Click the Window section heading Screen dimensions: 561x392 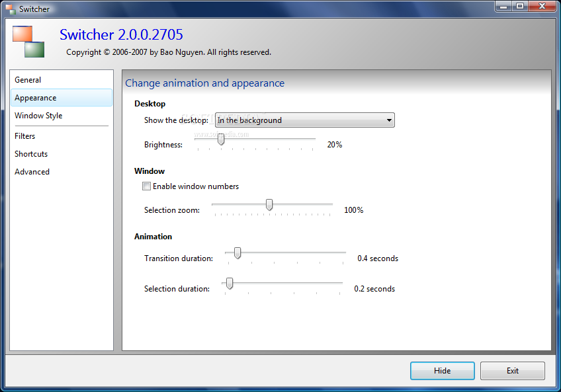coord(150,171)
